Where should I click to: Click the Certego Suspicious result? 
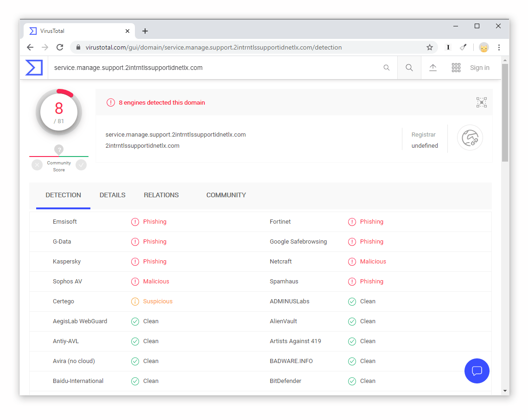(x=152, y=301)
